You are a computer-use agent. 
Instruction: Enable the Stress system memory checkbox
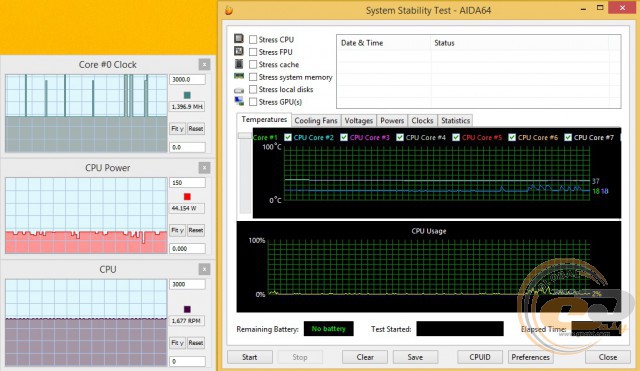tap(253, 77)
